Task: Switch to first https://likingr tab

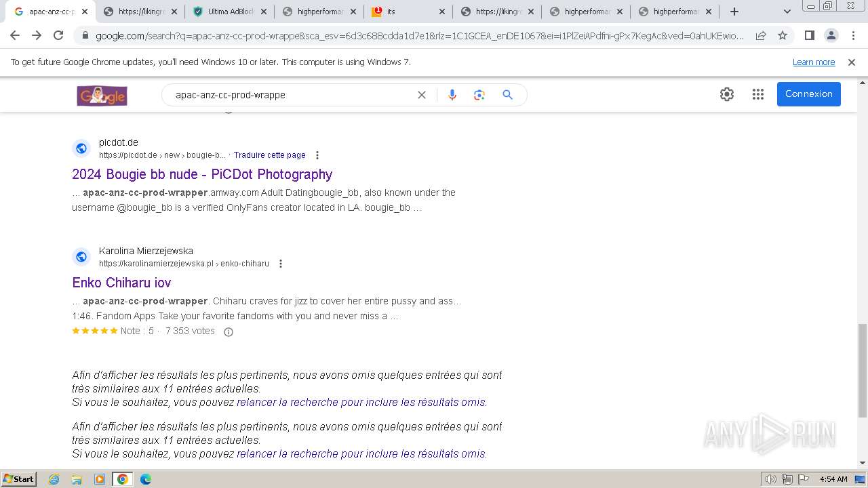Action: pos(140,12)
